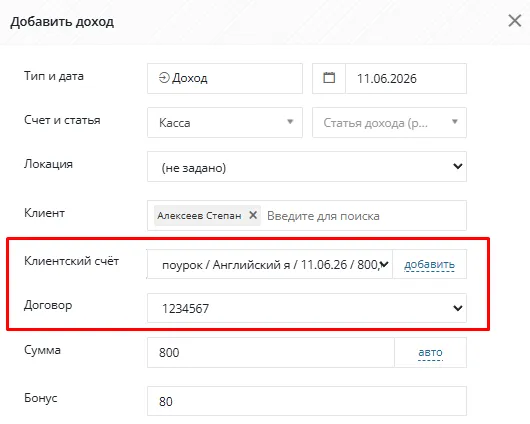530x424 pixels.
Task: Open the calendar date picker icon
Action: [x=329, y=78]
